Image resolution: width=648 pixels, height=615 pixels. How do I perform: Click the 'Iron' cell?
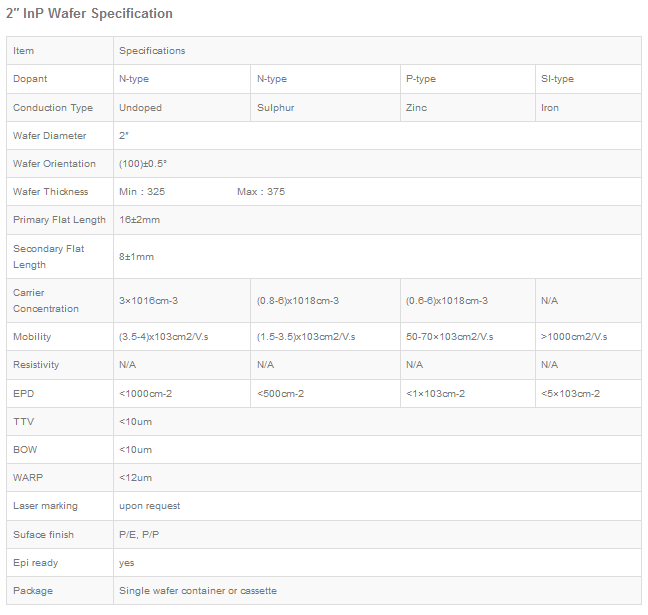click(x=550, y=108)
